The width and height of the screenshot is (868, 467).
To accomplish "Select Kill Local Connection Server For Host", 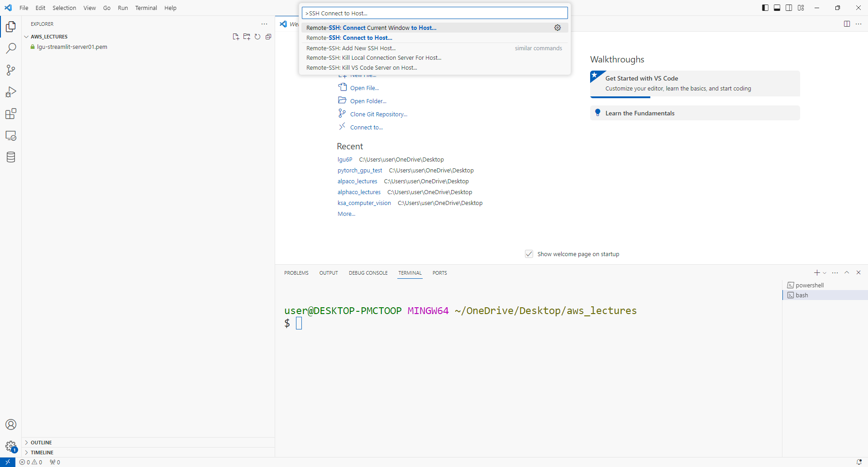I will point(434,58).
